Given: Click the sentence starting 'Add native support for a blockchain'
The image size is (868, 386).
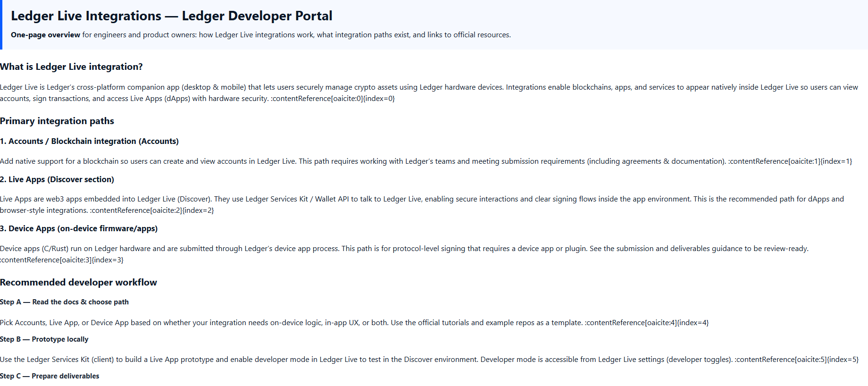Looking at the screenshot, I should [x=149, y=161].
